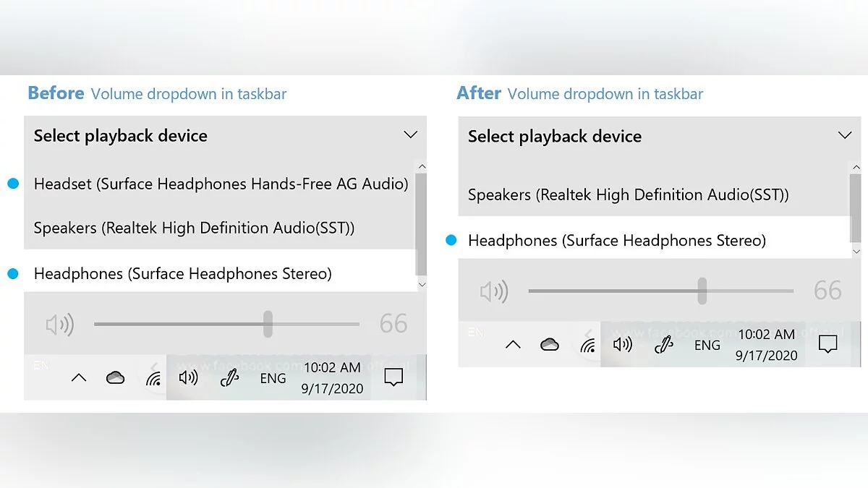Mute using speaker icon beside Before volume slider
This screenshot has height=488, width=868.
tap(60, 325)
